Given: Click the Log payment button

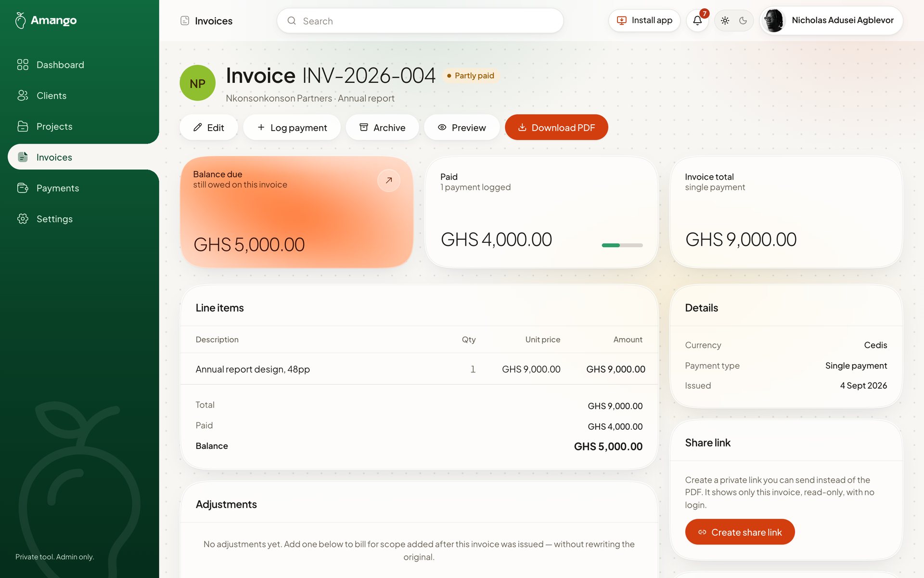Looking at the screenshot, I should (x=292, y=128).
